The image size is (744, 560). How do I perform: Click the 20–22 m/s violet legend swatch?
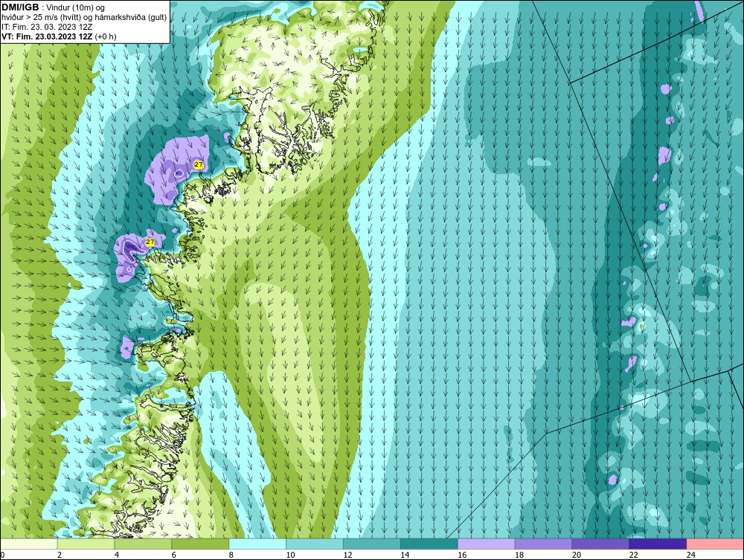[600, 544]
